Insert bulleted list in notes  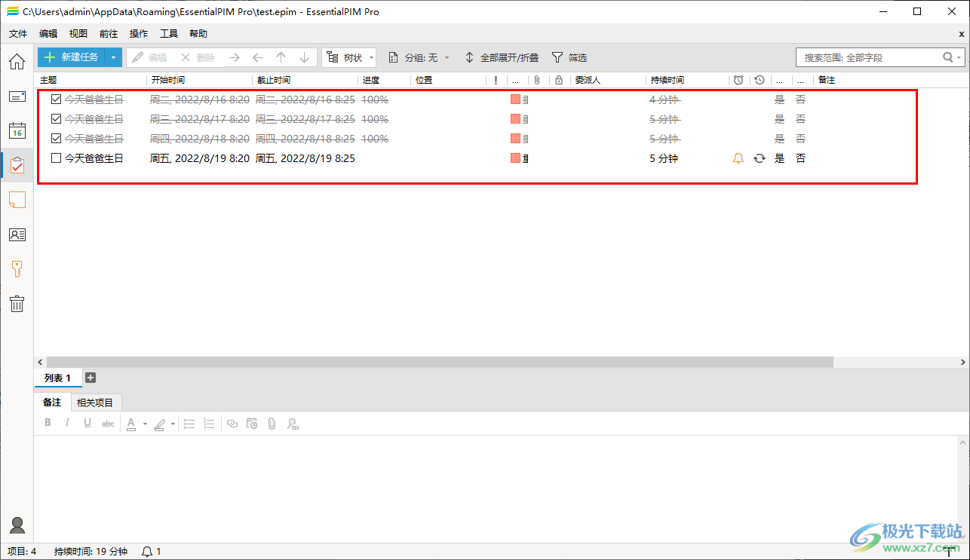(x=189, y=424)
